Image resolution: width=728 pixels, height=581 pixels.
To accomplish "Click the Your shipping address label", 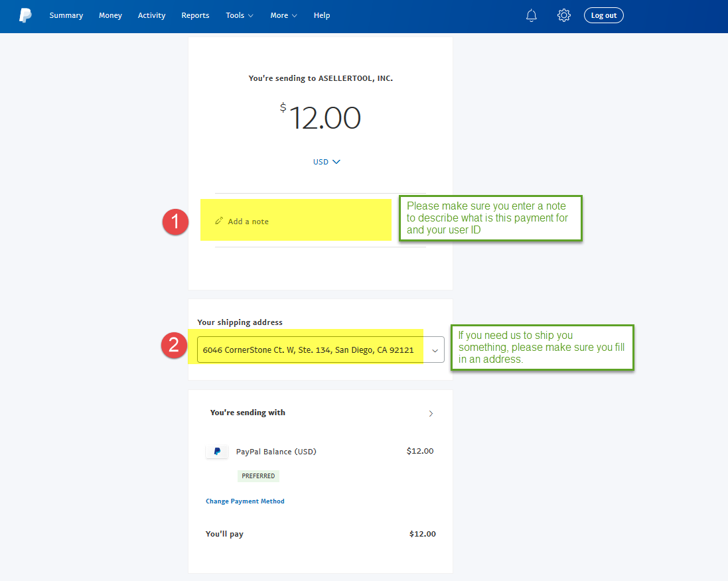I will [x=240, y=322].
